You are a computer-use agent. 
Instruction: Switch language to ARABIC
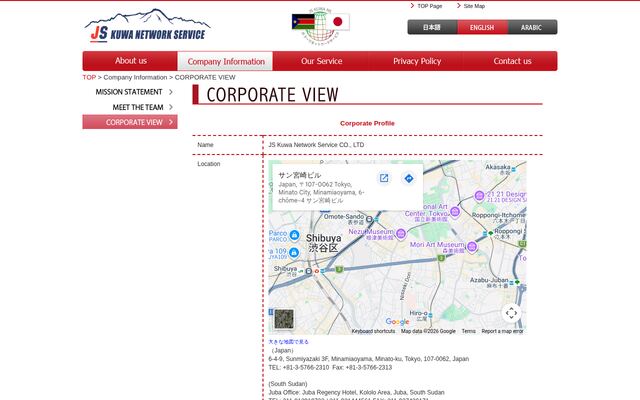(532, 27)
